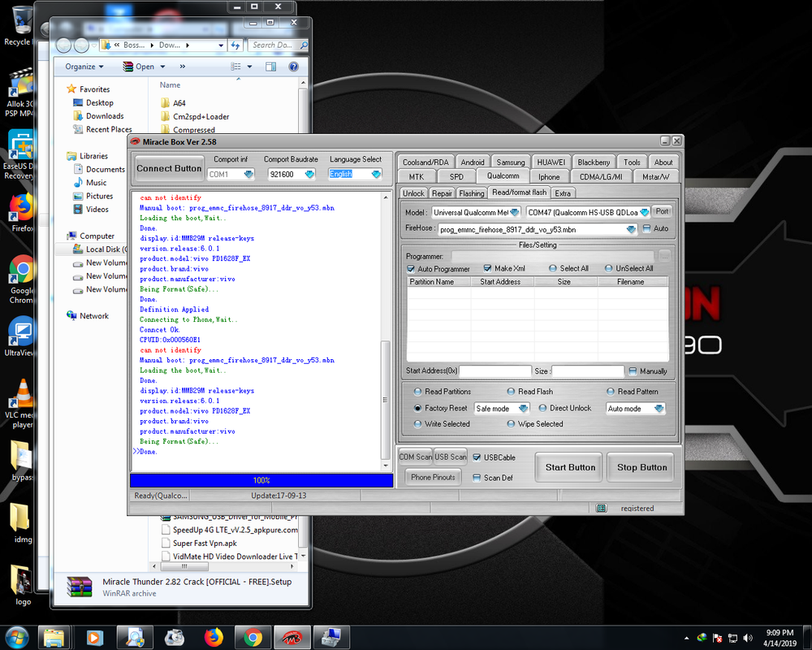Screen dimensions: 812x650
Task: Open the Windows Start menu orb
Action: [x=15, y=638]
